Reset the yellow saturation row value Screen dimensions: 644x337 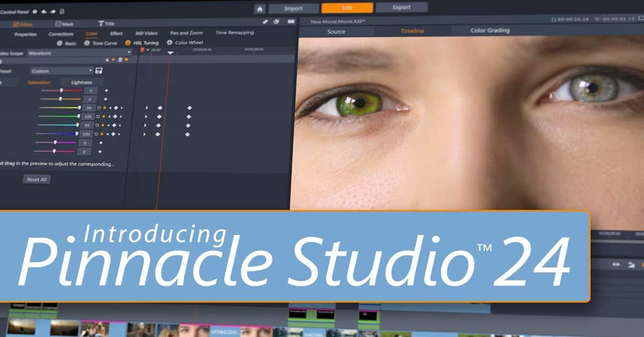(99, 108)
